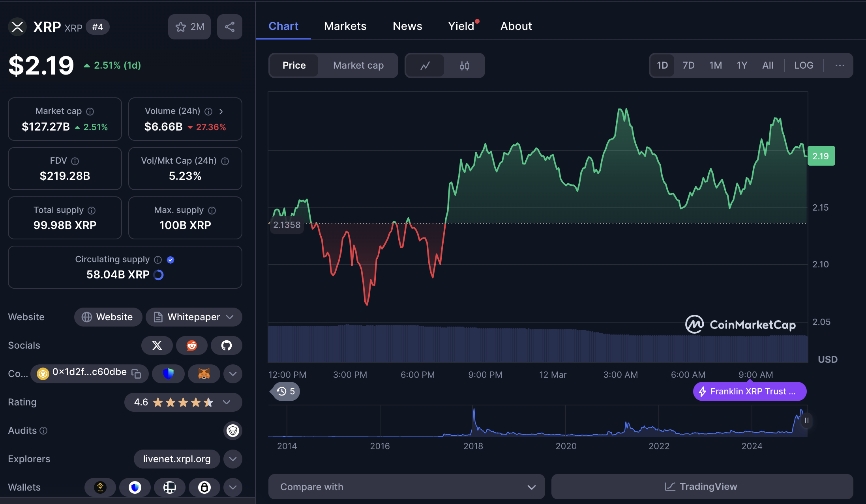
Task: Open Market cap info tooltip icon
Action: [x=90, y=112]
